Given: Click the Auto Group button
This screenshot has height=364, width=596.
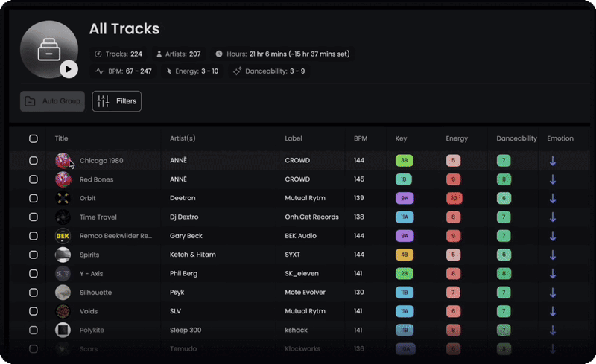Looking at the screenshot, I should [x=52, y=101].
